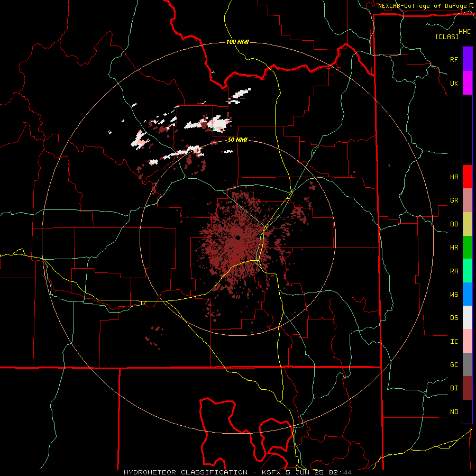
Task: Click the RA legend label
Action: 454,271
